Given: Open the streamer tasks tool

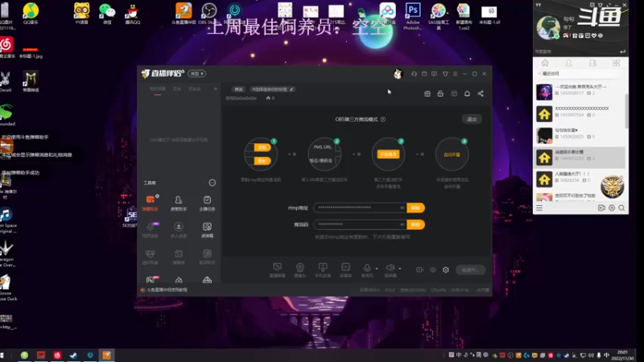Looking at the screenshot, I should 207,203.
